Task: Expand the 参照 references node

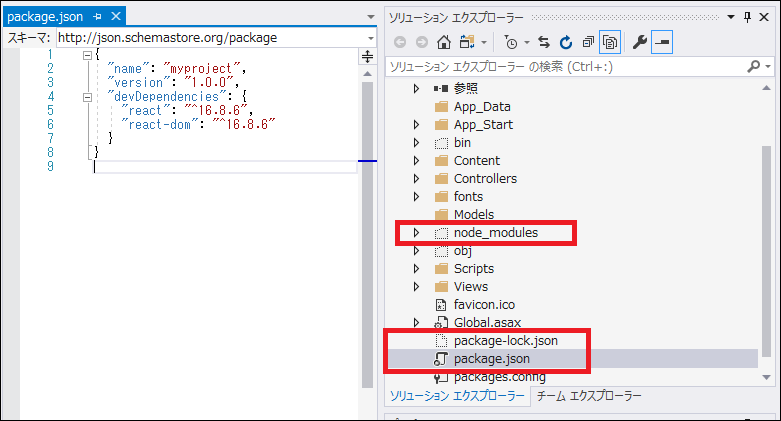Action: pos(416,89)
